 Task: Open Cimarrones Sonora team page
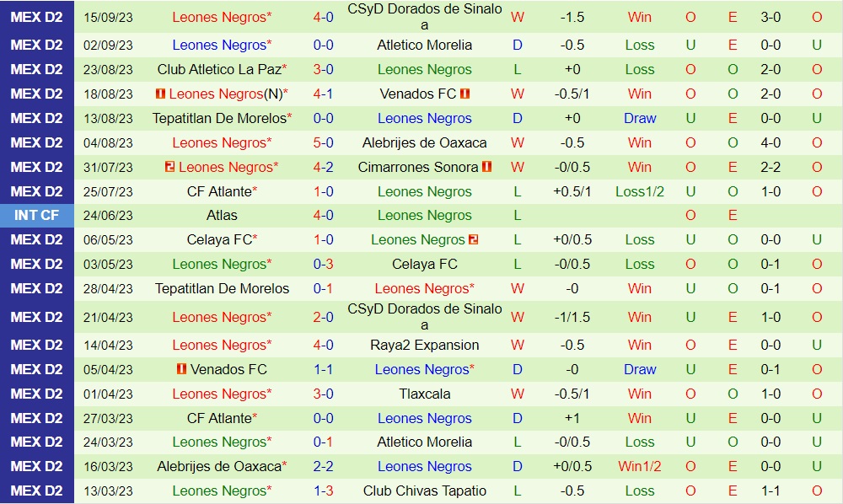418,167
